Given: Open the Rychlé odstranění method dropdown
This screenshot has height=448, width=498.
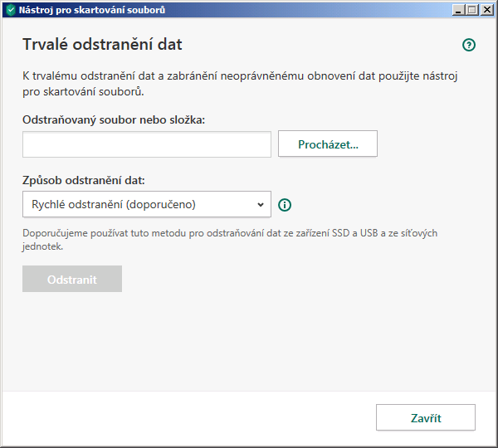Looking at the screenshot, I should 147,204.
